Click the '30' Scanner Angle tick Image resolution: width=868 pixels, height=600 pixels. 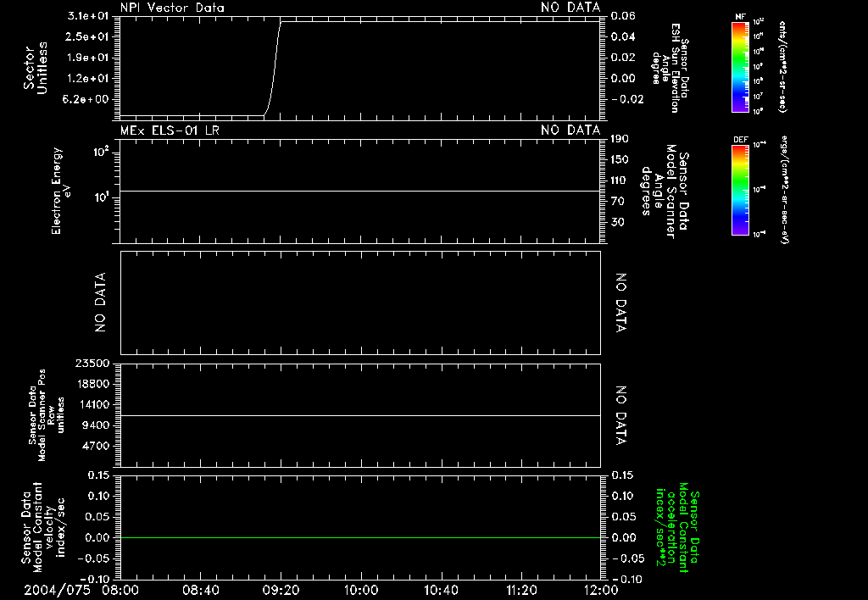(617, 222)
